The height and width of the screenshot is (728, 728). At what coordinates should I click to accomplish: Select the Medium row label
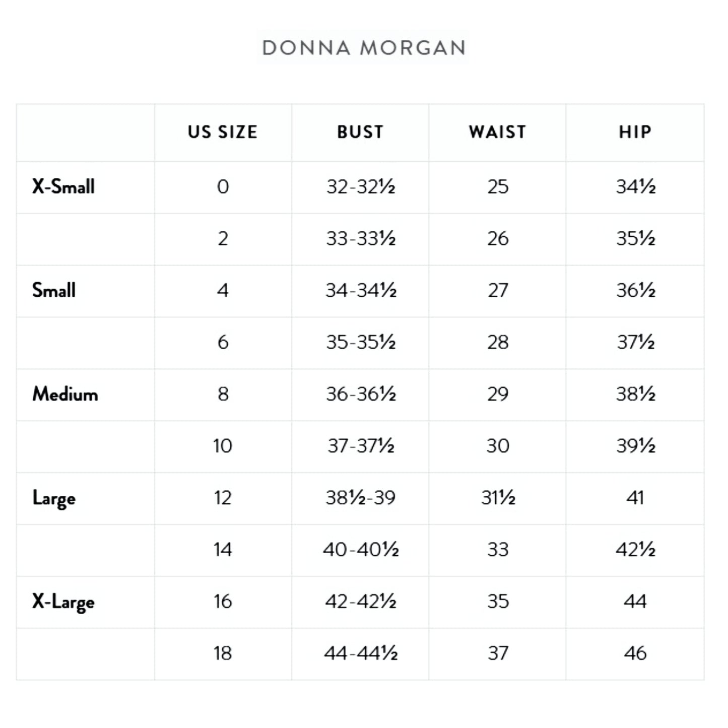[65, 394]
